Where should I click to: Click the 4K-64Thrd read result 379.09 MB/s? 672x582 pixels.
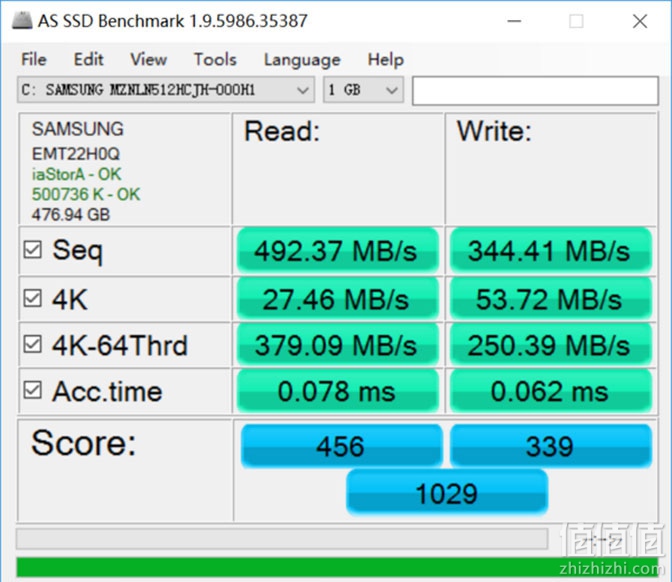(338, 345)
